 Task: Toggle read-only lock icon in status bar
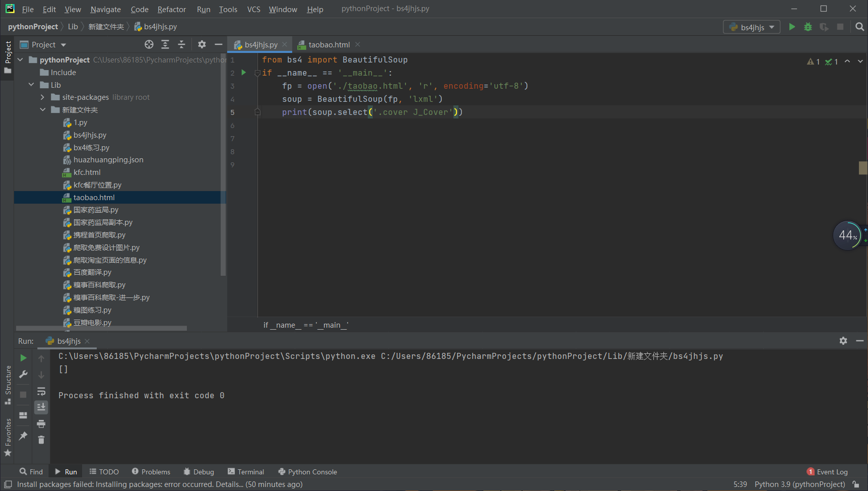click(856, 484)
